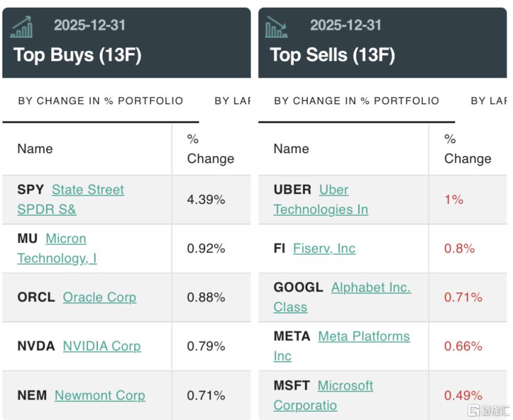
Task: Open the Alphabet Inc. Class link
Action: click(x=370, y=288)
